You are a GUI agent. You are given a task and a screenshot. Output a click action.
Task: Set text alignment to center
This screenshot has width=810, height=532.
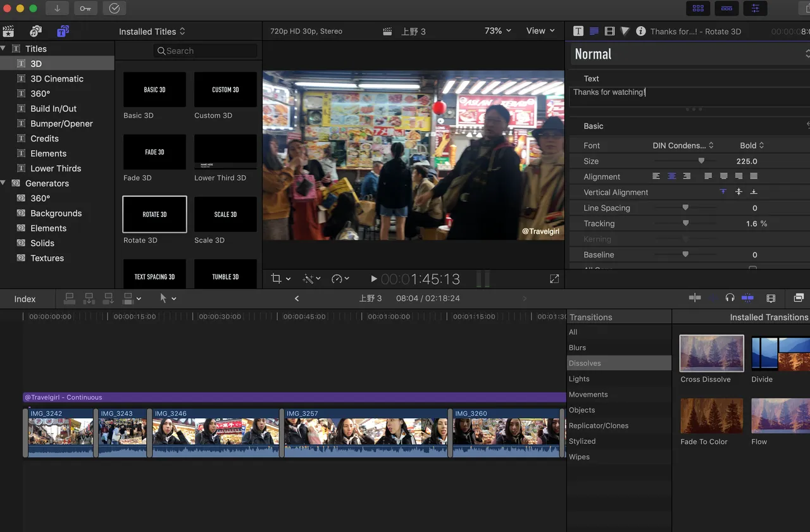pyautogui.click(x=671, y=176)
